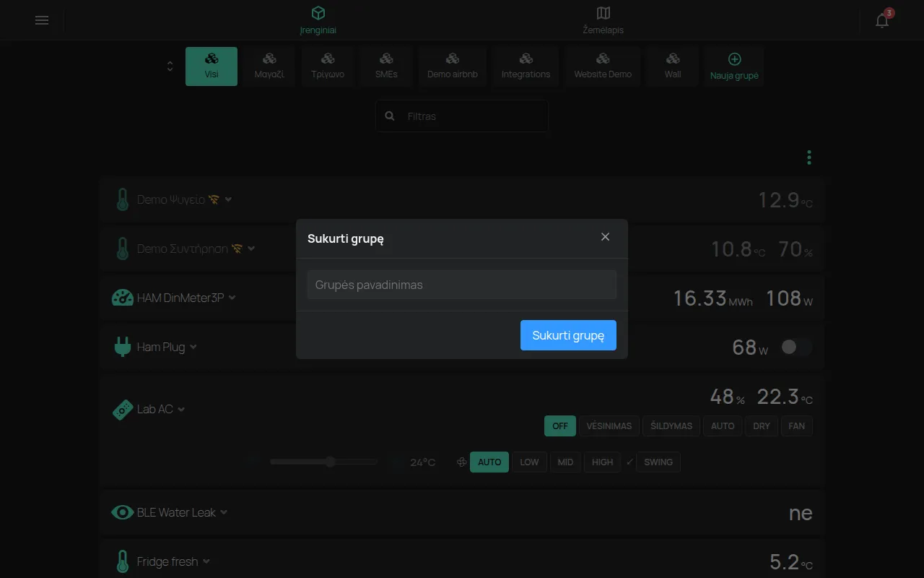Select the OFF mode for Lab AC
The width and height of the screenshot is (924, 578).
click(x=560, y=426)
